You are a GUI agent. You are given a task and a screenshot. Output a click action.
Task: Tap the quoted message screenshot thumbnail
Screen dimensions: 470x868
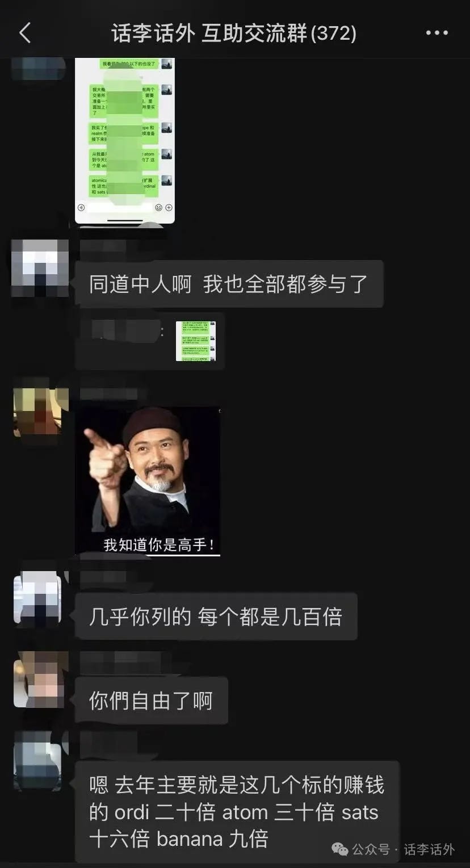(x=196, y=341)
